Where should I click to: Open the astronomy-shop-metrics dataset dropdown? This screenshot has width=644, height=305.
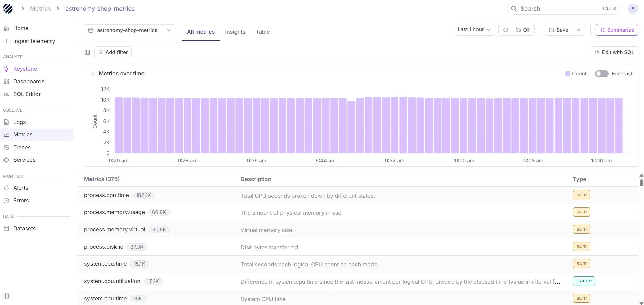coord(129,30)
